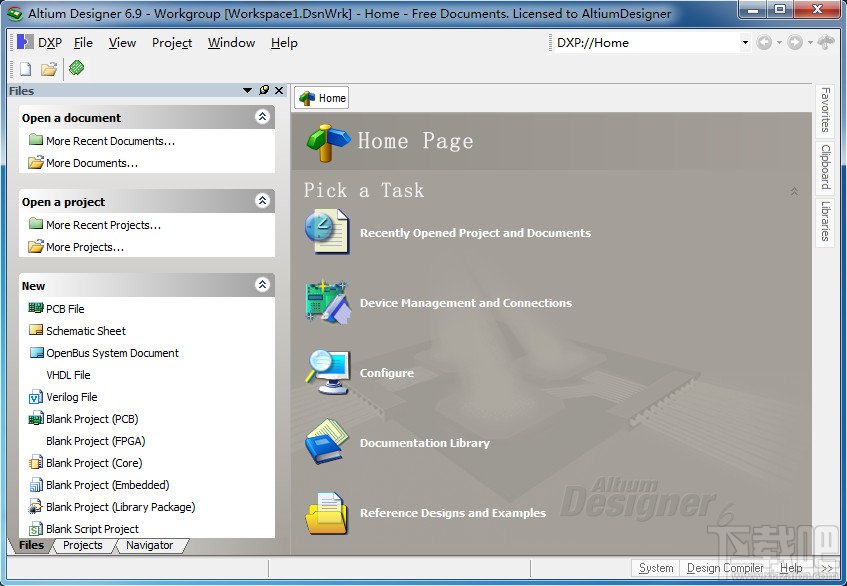This screenshot has width=847, height=586.
Task: Collapse the New section chevron
Action: (263, 285)
